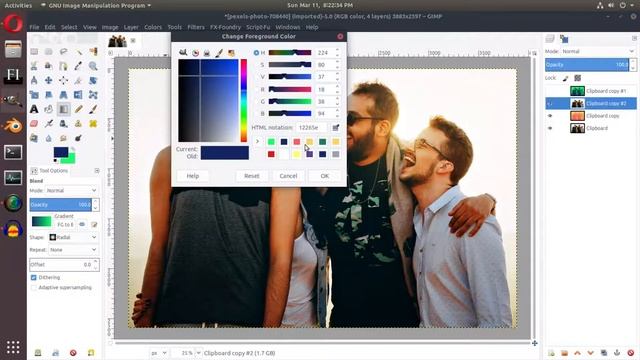Open the Script-Fu menu
Viewport: 640px width, 360px height.
tap(258, 27)
